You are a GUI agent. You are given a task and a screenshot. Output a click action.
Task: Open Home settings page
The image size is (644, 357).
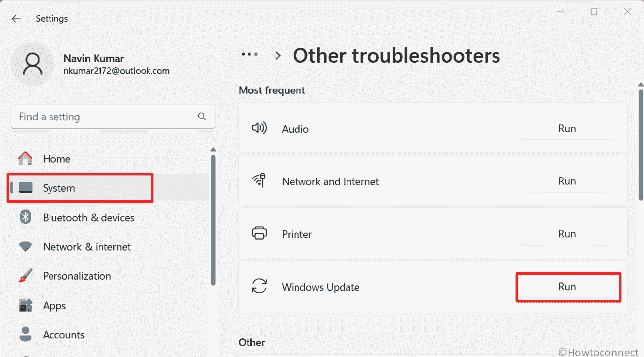[110, 159]
